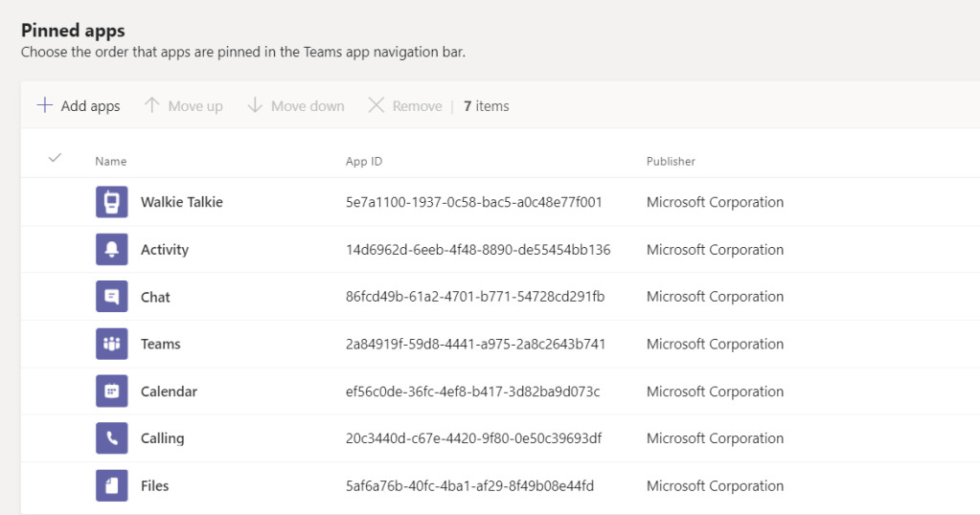This screenshot has width=980, height=515.
Task: Click the Move up toolbar button
Action: (x=183, y=106)
